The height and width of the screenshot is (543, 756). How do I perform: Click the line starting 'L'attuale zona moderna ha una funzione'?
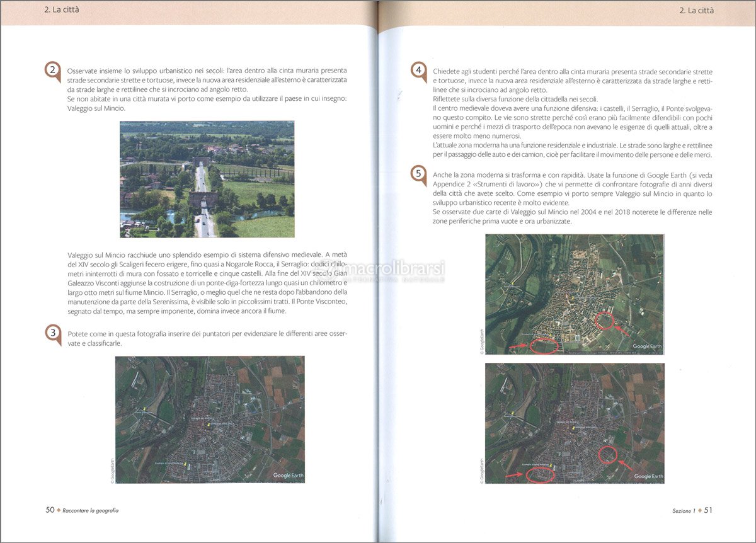(573, 146)
